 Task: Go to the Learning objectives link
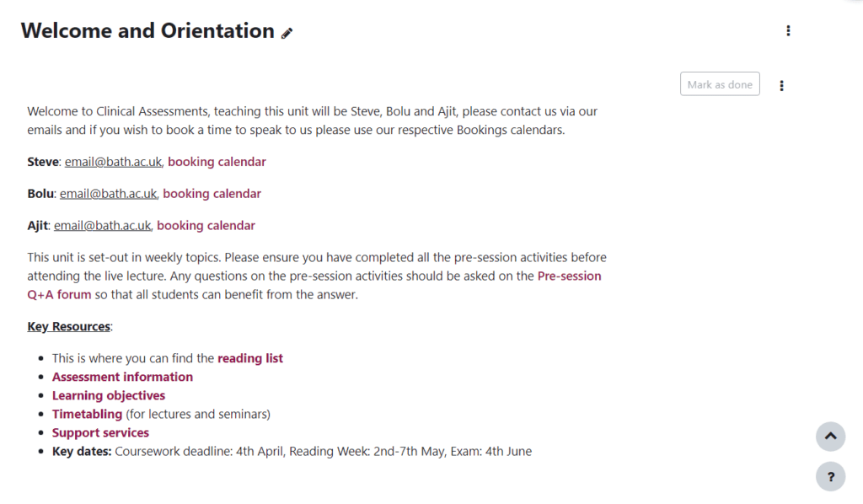(109, 395)
